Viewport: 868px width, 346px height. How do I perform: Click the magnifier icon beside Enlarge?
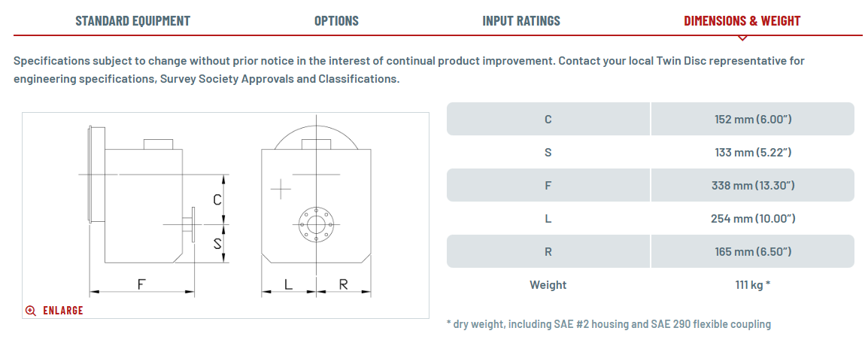(31, 311)
